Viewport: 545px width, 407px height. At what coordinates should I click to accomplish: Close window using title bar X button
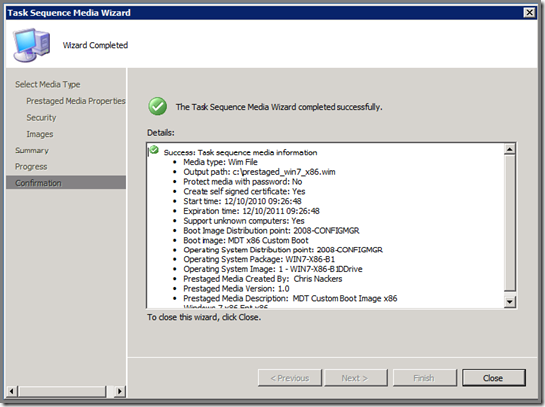tap(529, 13)
